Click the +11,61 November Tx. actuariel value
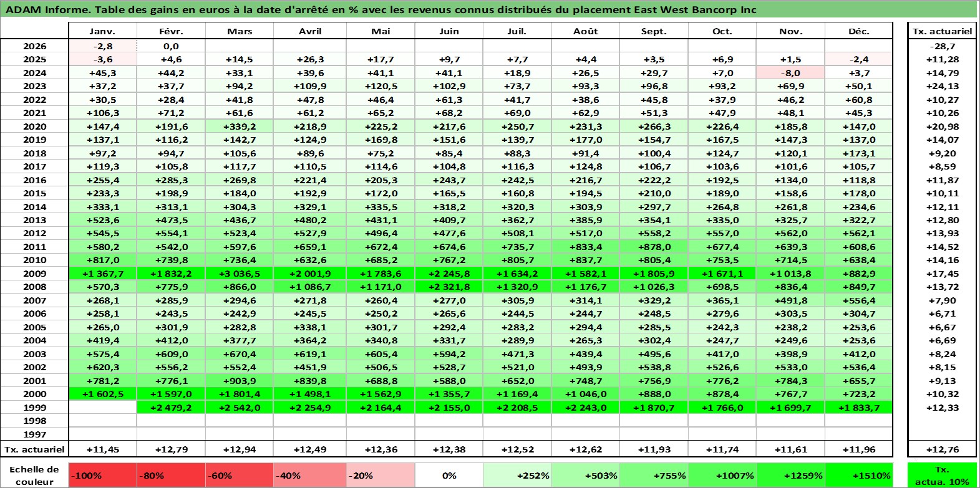This screenshot has height=488, width=980. 790,449
